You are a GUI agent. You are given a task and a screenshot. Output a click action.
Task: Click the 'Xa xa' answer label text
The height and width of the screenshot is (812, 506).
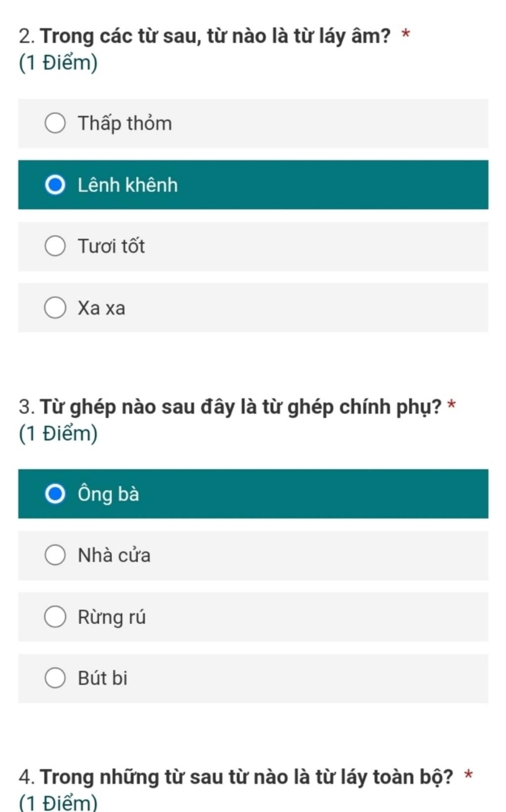(x=101, y=308)
